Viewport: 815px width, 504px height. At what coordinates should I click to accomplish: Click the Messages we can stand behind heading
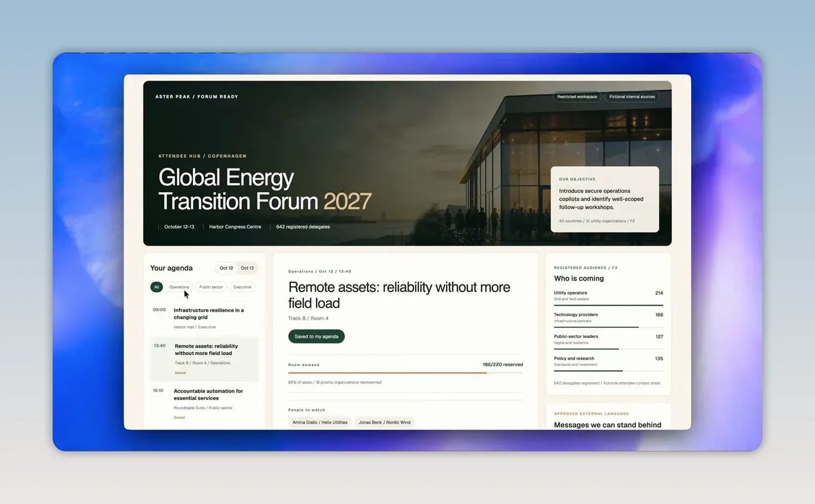point(607,424)
